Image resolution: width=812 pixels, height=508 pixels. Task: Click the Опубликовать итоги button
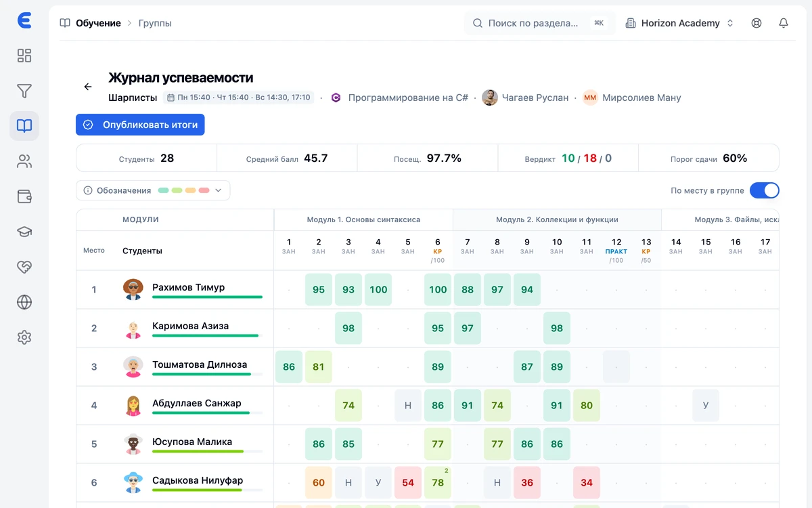tap(140, 125)
